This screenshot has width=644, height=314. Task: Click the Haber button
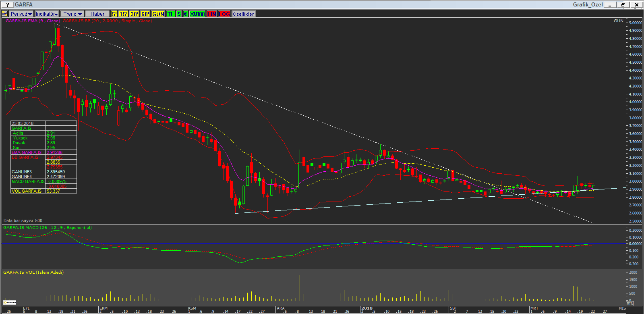tap(97, 14)
